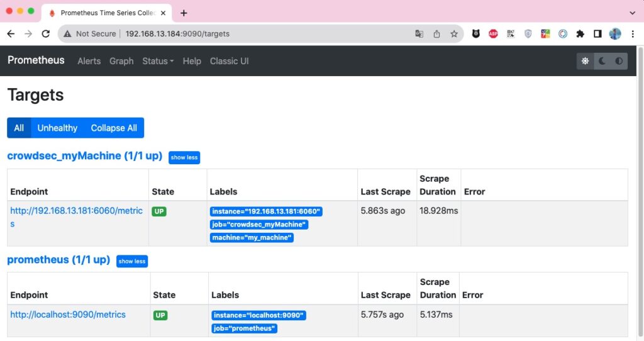
Task: Click the address bar URL field
Action: (x=261, y=34)
